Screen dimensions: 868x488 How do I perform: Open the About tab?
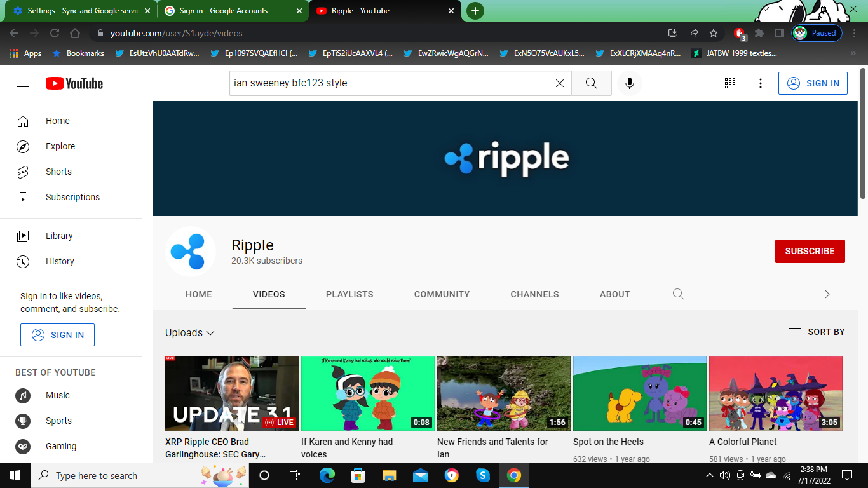(x=614, y=294)
